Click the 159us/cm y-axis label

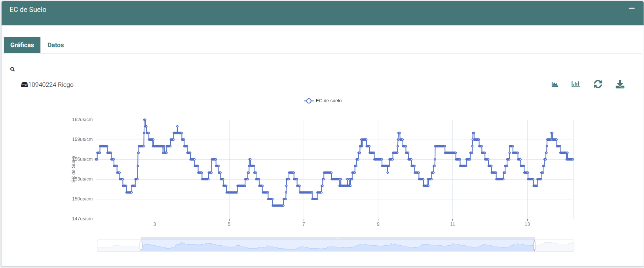point(82,140)
